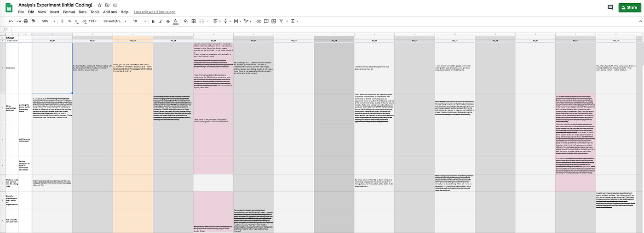Open 'Last edit was 3 hours ago' link

click(154, 12)
